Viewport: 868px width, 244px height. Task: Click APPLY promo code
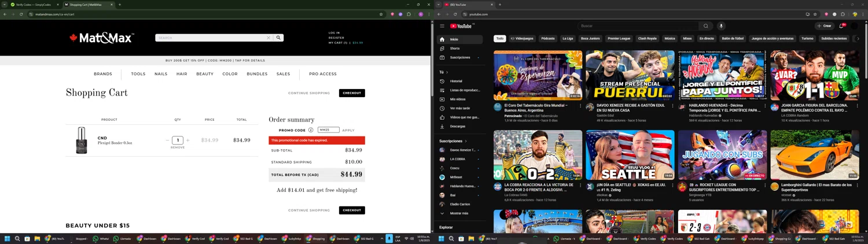click(x=348, y=131)
